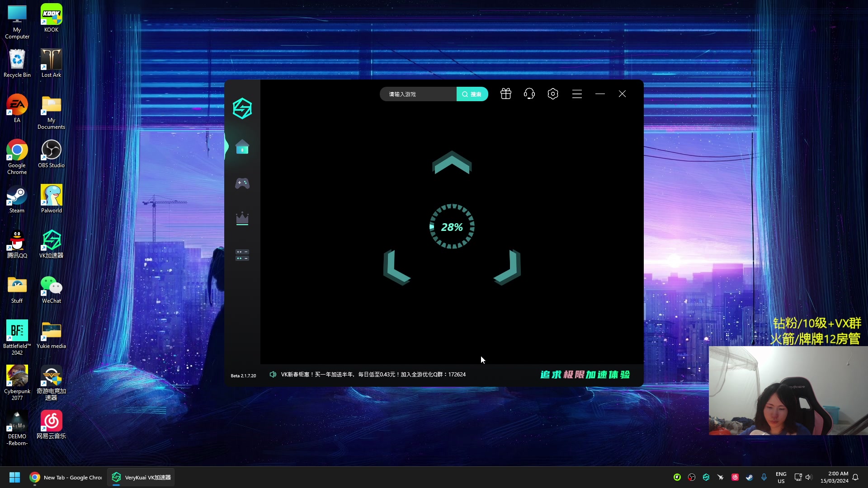Open the toolbox sidebar icon
The width and height of the screenshot is (868, 488).
click(242, 255)
